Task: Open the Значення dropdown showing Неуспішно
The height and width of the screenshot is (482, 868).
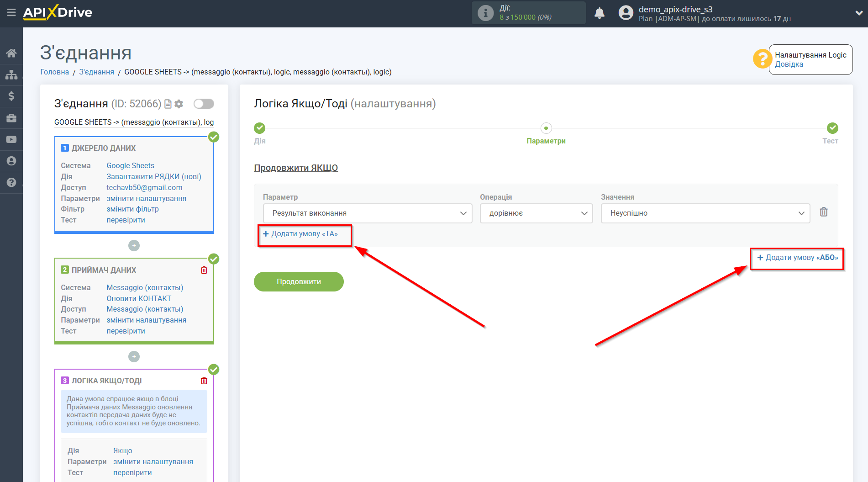Action: (705, 213)
